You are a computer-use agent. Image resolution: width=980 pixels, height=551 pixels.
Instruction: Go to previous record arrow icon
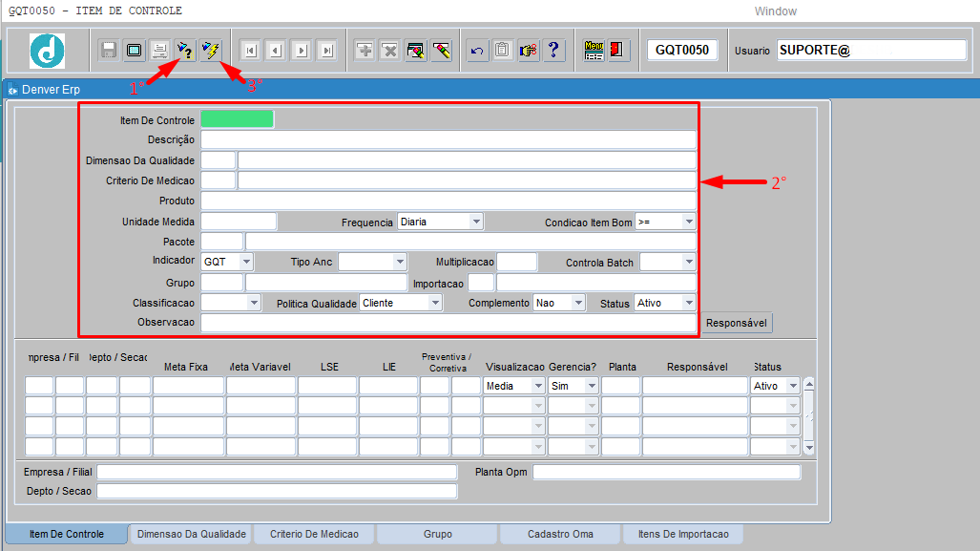(x=276, y=50)
